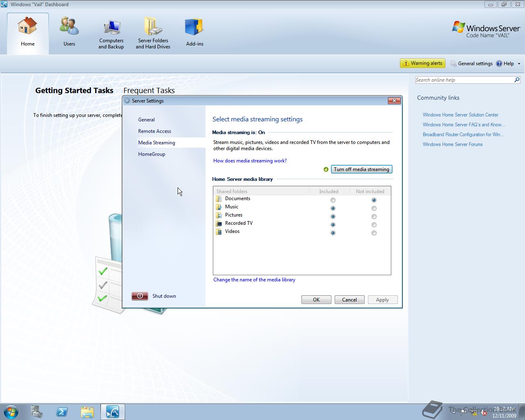Open Windows Home Server Solution Center link

click(461, 115)
